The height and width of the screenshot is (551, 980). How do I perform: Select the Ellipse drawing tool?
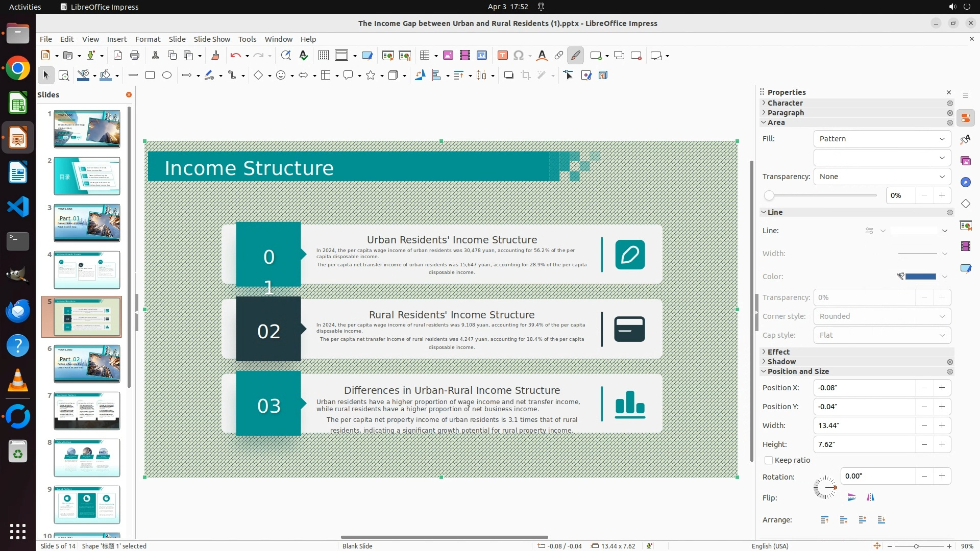coord(167,76)
